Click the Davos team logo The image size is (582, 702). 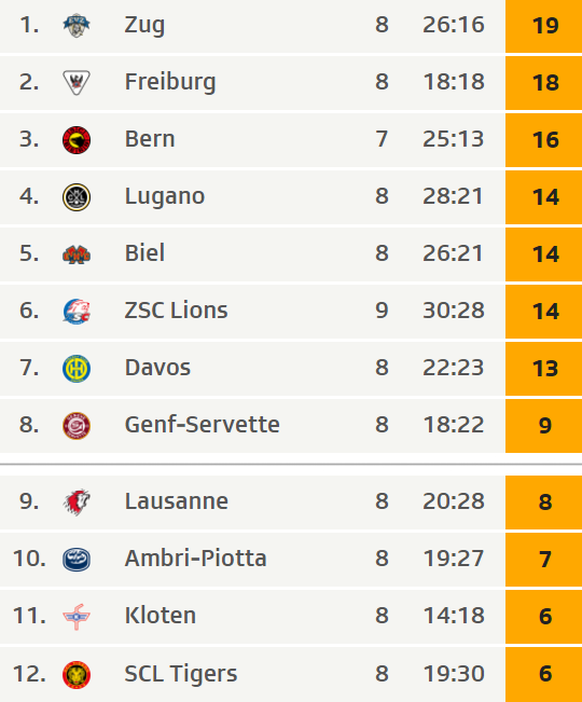coord(76,368)
